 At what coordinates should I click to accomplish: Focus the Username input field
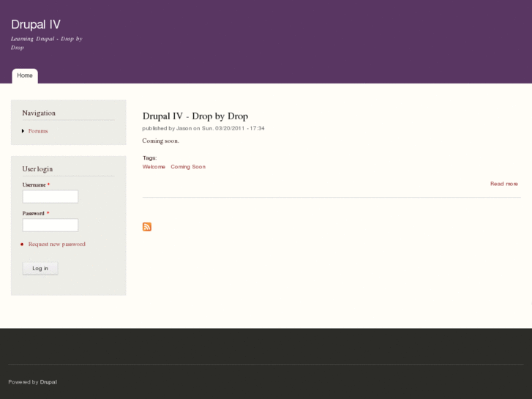tap(50, 197)
